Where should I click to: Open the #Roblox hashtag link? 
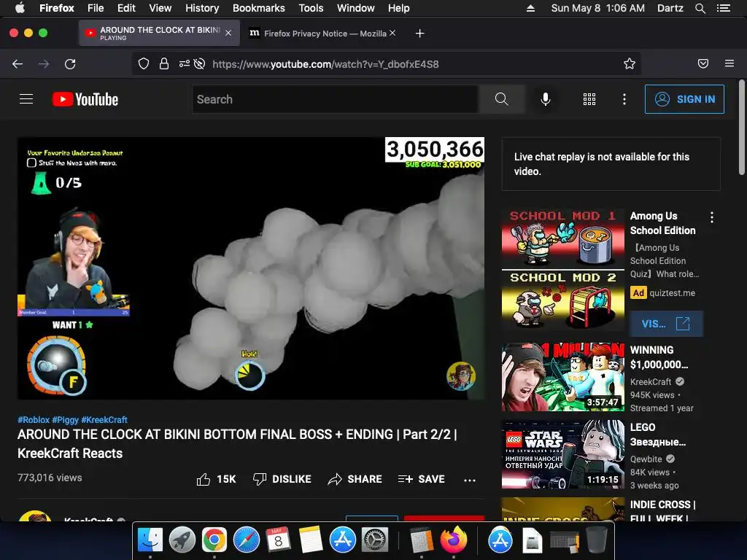[x=34, y=420]
